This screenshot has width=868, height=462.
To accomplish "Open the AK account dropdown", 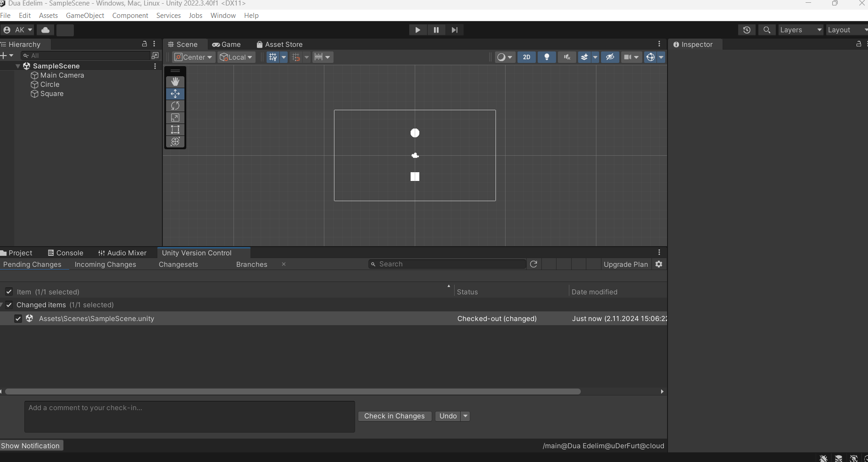I will pos(18,30).
